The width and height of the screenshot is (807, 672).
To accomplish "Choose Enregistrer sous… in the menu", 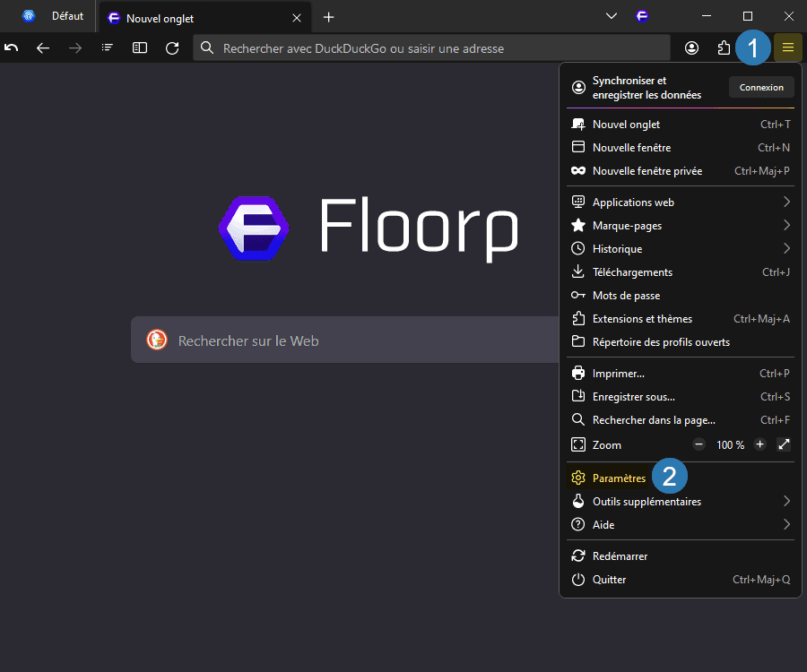I will tap(681, 397).
